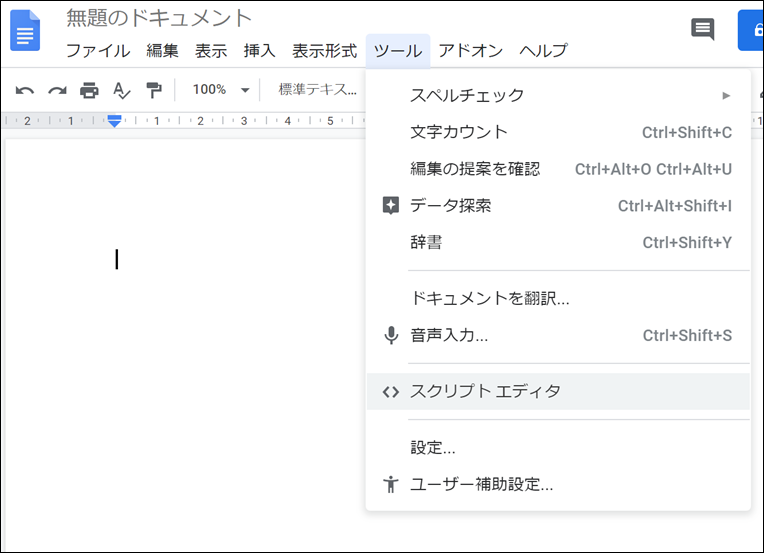Select ドキュメントを翻訳 menu entry
Screen dimensions: 764x553
coord(558,298)
